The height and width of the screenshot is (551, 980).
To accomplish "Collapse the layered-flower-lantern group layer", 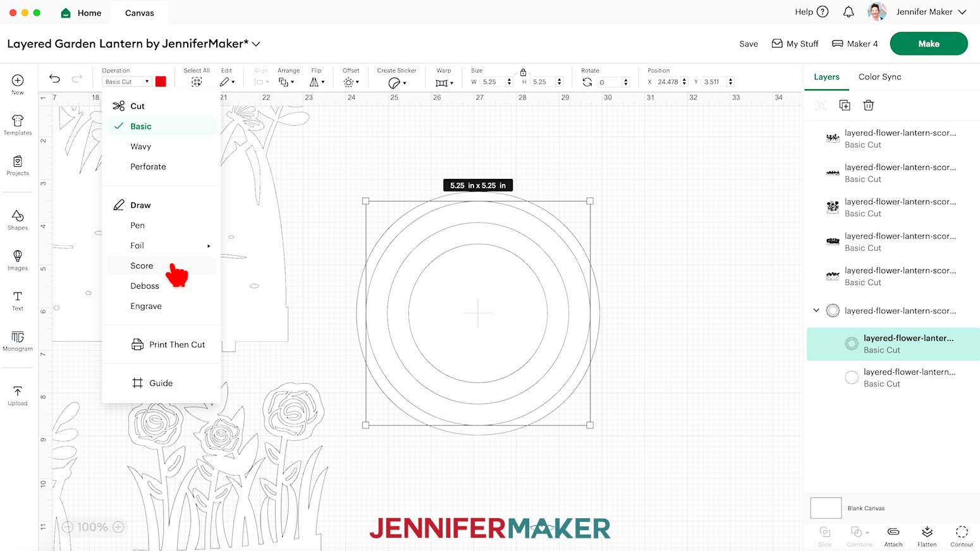I will tap(816, 310).
